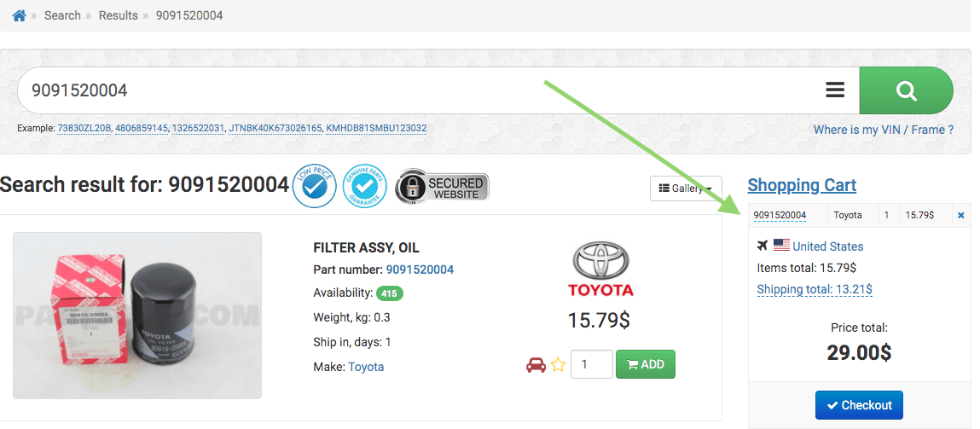Screen dimensions: 980x429
Task: Go to the home page via house icon
Action: 20,15
